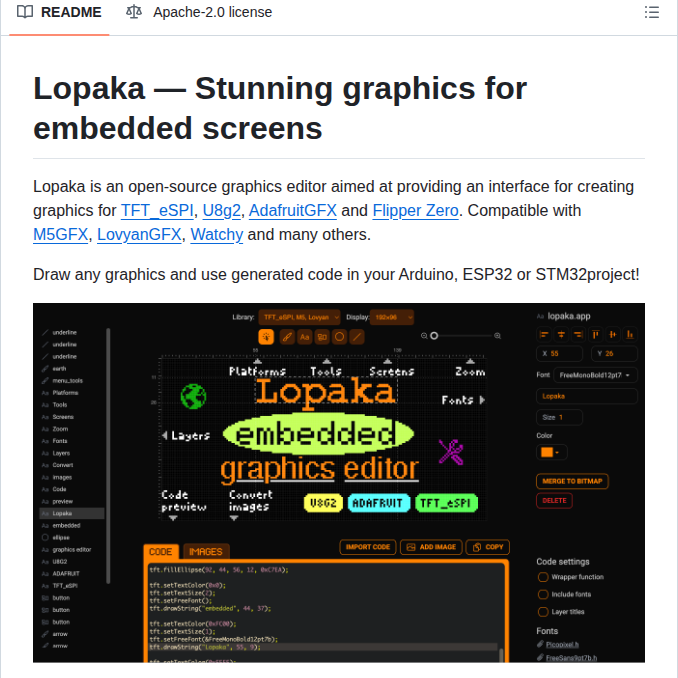
Task: Click the orange color swatch
Action: tap(547, 453)
